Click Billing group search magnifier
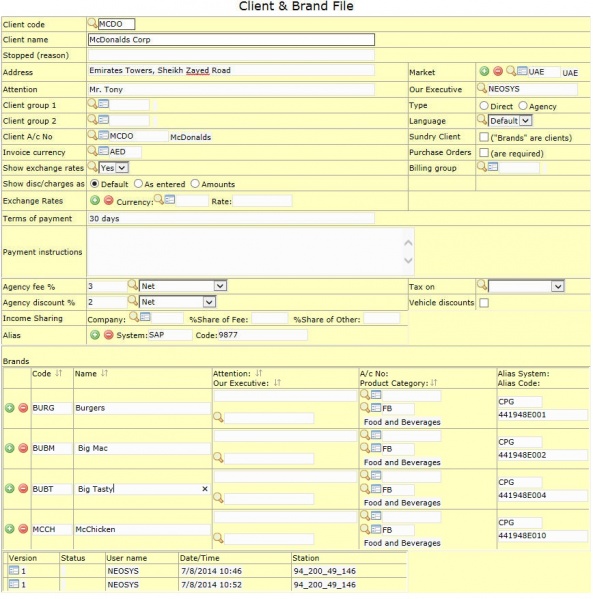593x599 pixels. coord(482,166)
